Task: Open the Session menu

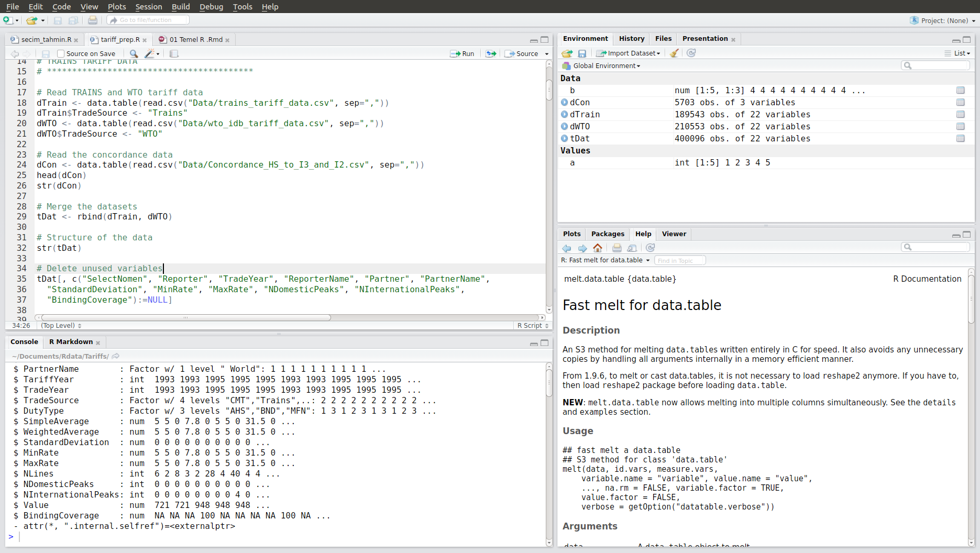Action: coord(149,7)
